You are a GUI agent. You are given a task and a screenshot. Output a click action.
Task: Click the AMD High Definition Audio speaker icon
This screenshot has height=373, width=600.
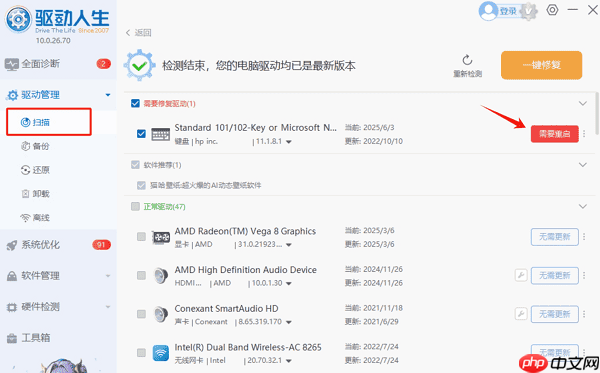(161, 276)
